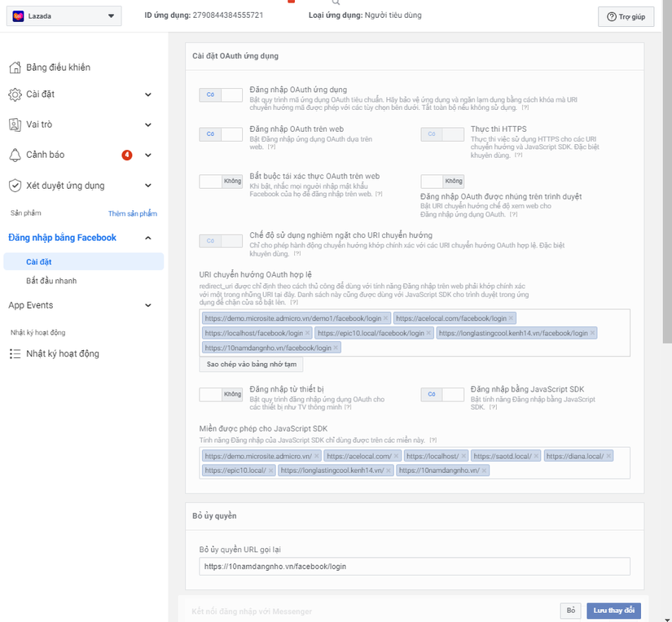This screenshot has height=622, width=672.
Task: Click the Lưu thay đổi button
Action: 614,611
